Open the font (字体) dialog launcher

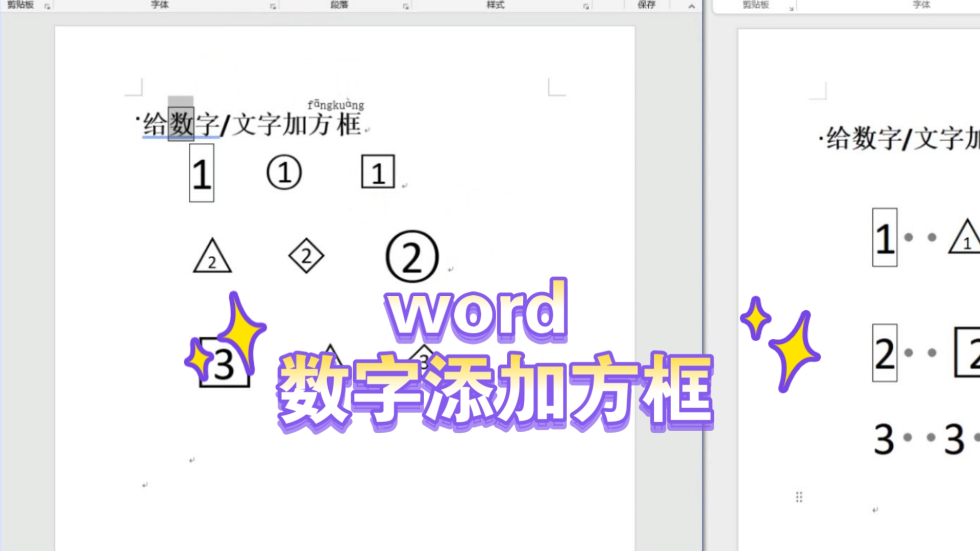click(273, 7)
